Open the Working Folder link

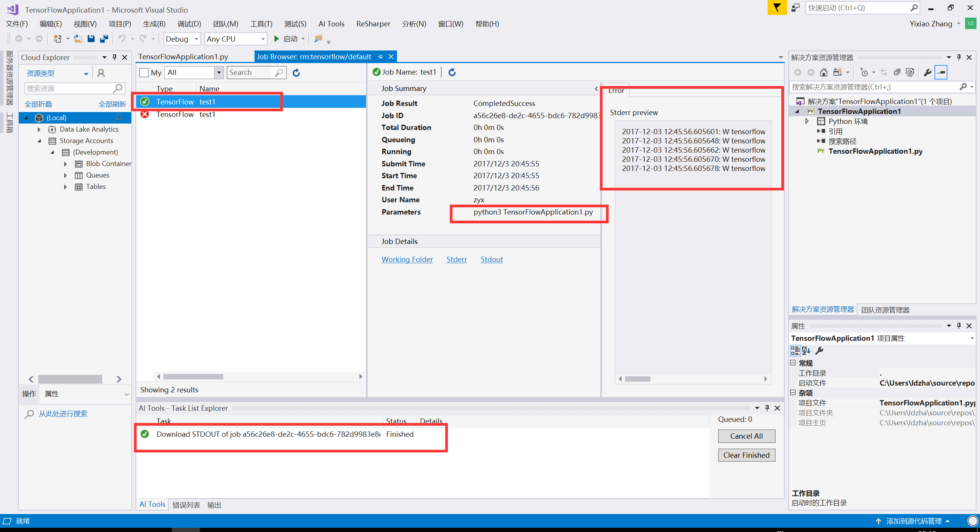(x=407, y=259)
